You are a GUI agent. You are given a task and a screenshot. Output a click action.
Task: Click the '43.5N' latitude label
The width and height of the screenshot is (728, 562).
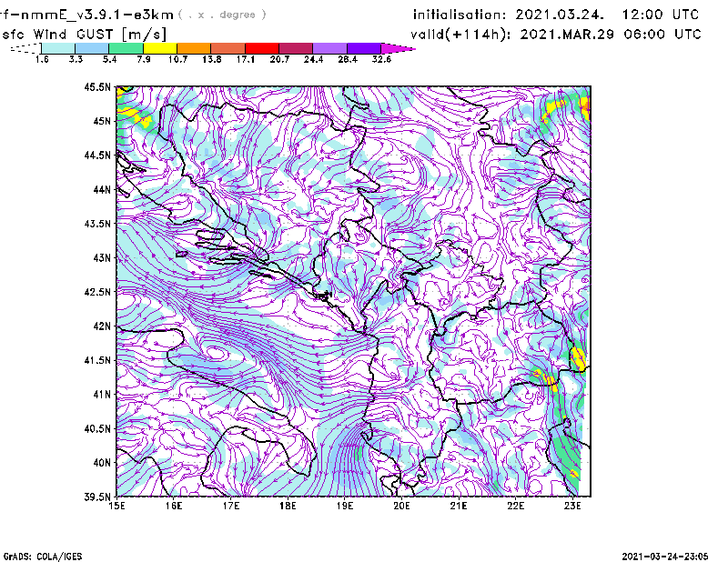97,224
